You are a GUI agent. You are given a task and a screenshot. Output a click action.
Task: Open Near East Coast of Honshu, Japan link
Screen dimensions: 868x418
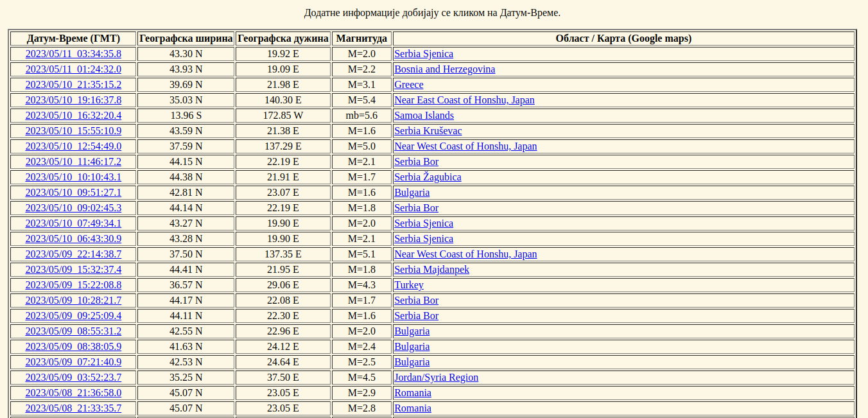464,100
